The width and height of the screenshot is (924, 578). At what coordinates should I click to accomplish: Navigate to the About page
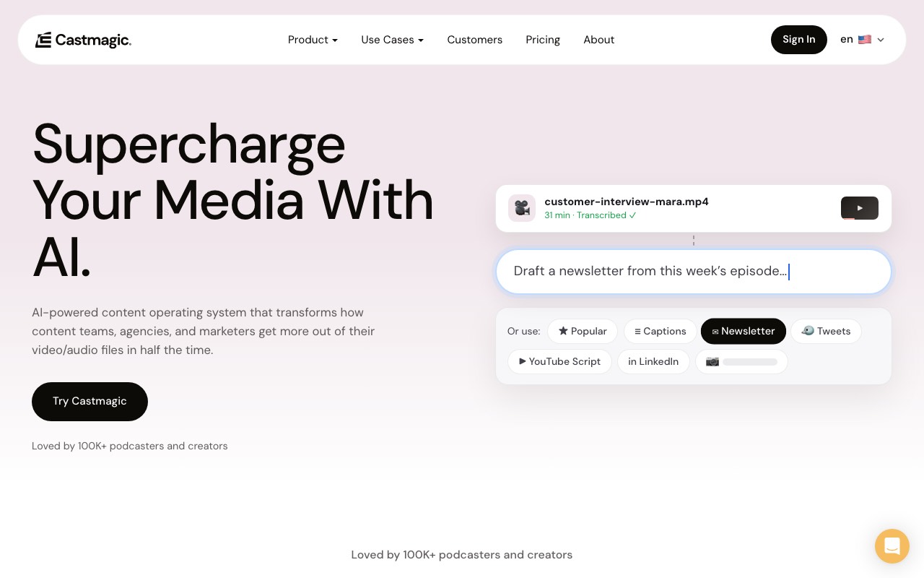(x=598, y=40)
